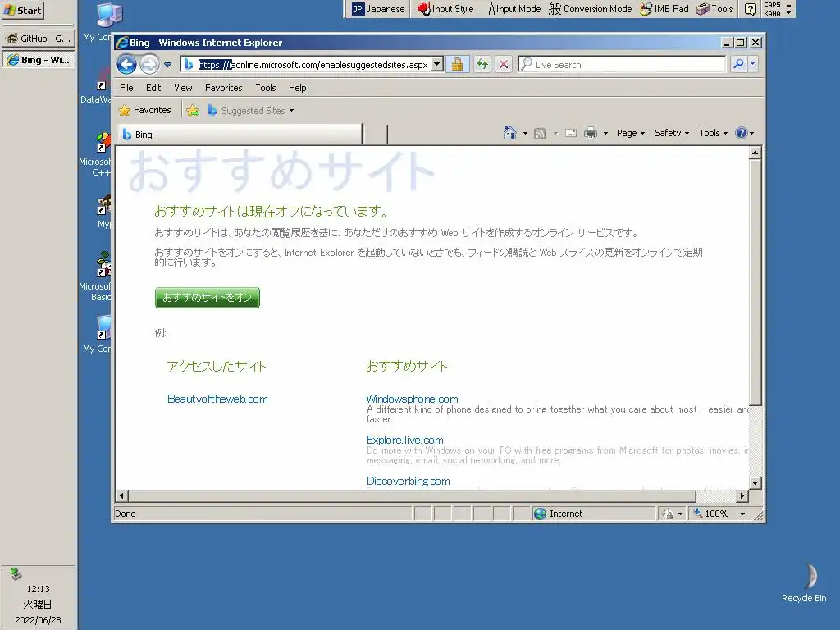The width and height of the screenshot is (840, 630).
Task: Click the horizontal scrollbar right arrow
Action: [742, 496]
